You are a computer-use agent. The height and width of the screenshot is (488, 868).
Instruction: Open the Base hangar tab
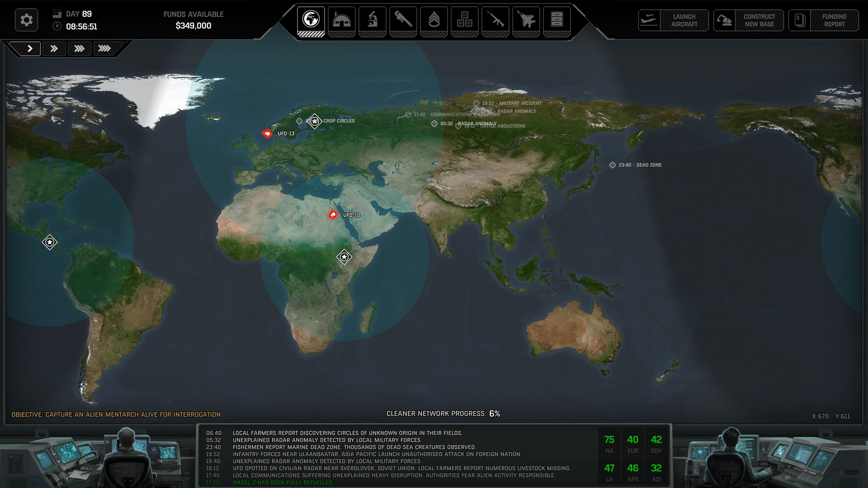342,21
